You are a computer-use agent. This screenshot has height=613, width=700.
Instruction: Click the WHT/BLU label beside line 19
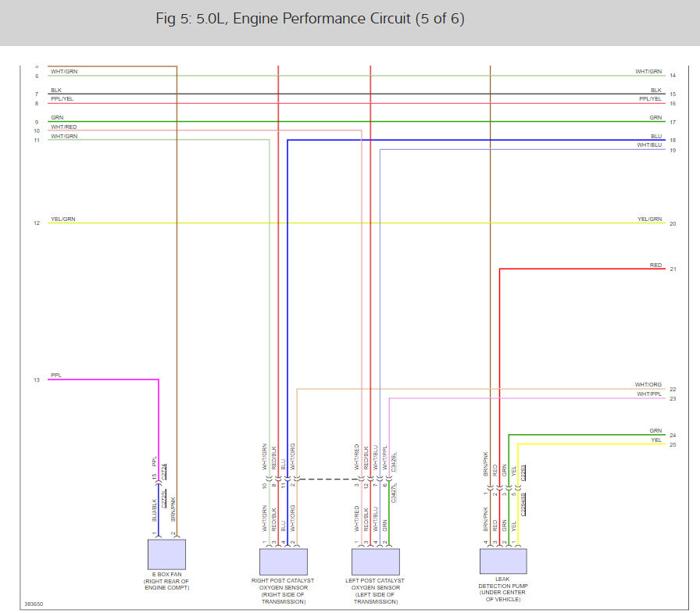(x=649, y=145)
